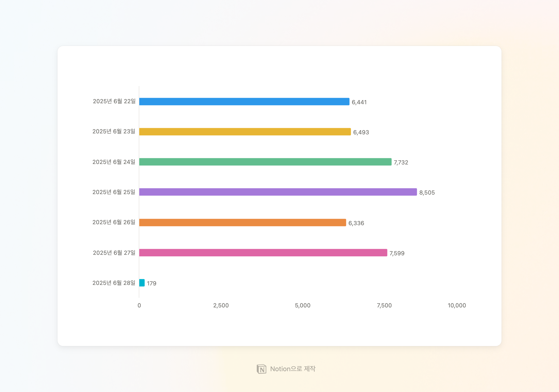Click the small teal bar for June 28
The height and width of the screenshot is (392, 559).
[x=142, y=283]
